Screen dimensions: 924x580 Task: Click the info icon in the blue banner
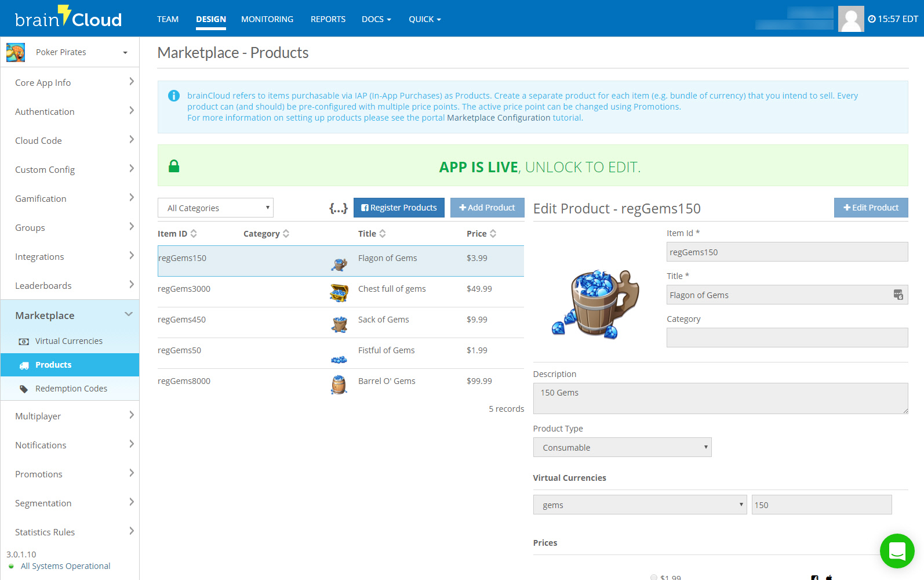[x=174, y=96]
